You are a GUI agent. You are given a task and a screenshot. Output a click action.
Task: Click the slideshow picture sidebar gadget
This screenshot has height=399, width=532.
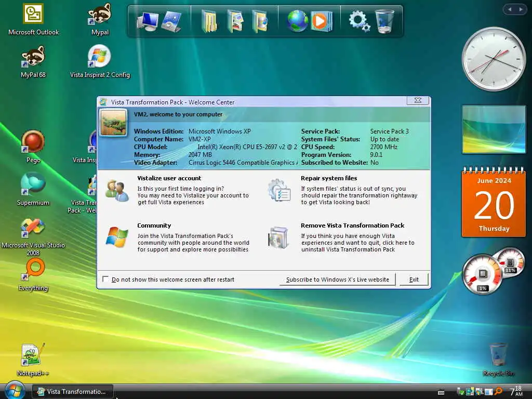494,129
